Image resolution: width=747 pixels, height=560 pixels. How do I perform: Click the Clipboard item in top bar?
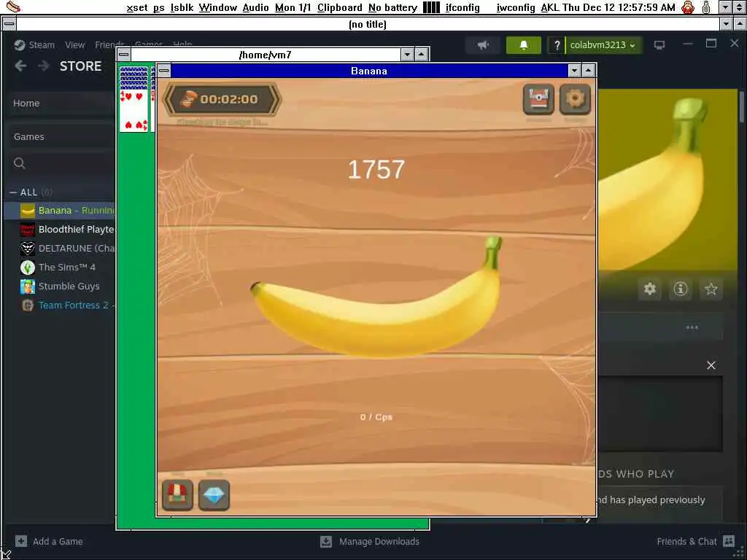pyautogui.click(x=340, y=7)
